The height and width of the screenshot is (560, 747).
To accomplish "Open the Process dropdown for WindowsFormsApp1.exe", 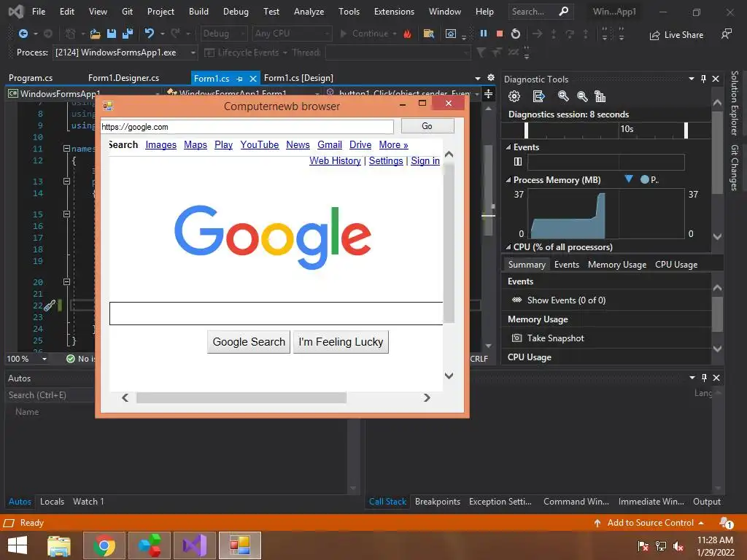I will (x=193, y=52).
